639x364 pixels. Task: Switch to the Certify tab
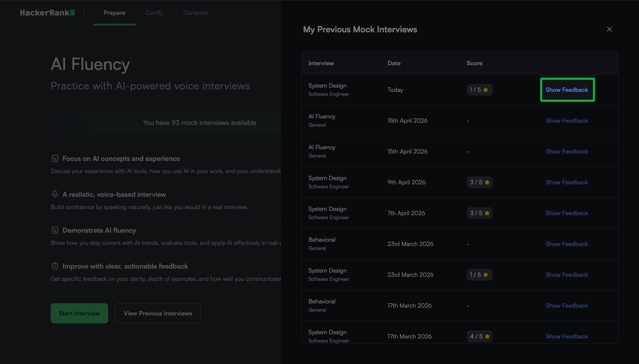tap(154, 13)
